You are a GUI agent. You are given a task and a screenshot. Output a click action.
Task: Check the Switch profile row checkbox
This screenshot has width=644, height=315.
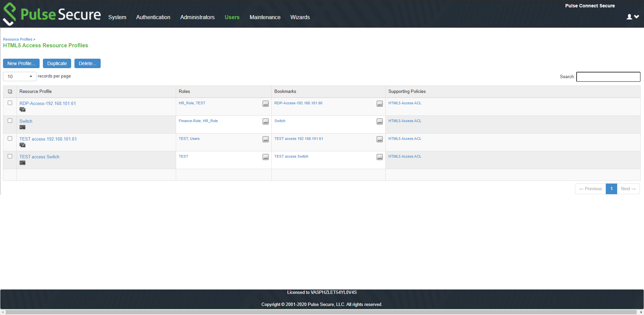pyautogui.click(x=10, y=121)
